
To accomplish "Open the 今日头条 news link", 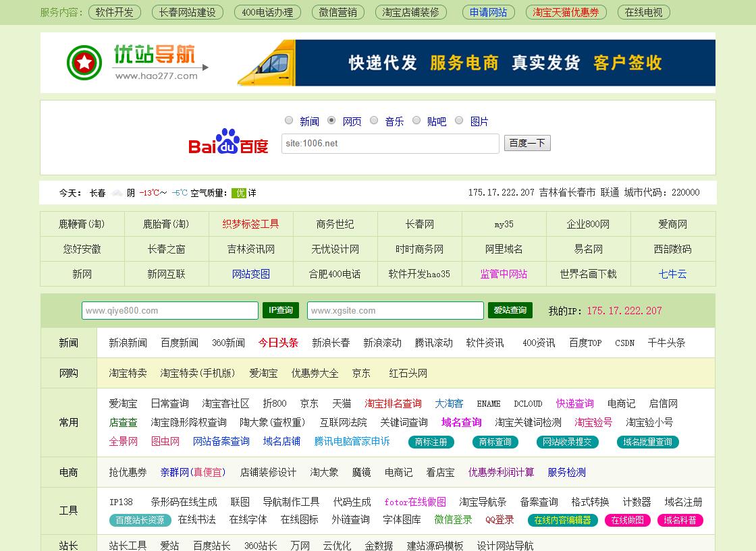I will (x=278, y=343).
